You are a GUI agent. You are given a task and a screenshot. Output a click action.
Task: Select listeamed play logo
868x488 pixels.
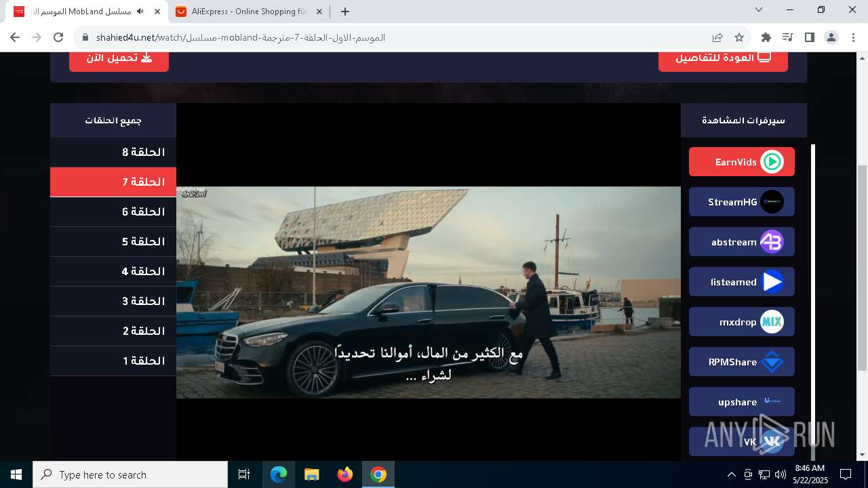pyautogui.click(x=772, y=282)
